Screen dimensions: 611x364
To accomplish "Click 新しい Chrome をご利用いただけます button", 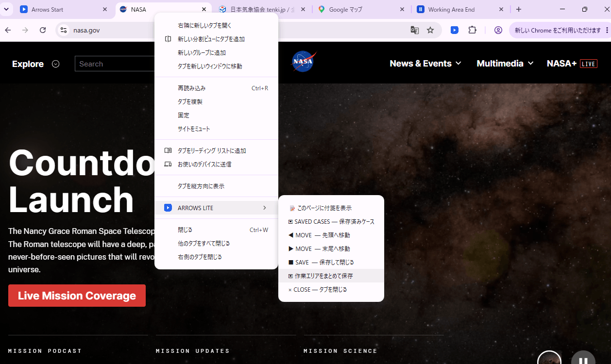I will pos(558,30).
